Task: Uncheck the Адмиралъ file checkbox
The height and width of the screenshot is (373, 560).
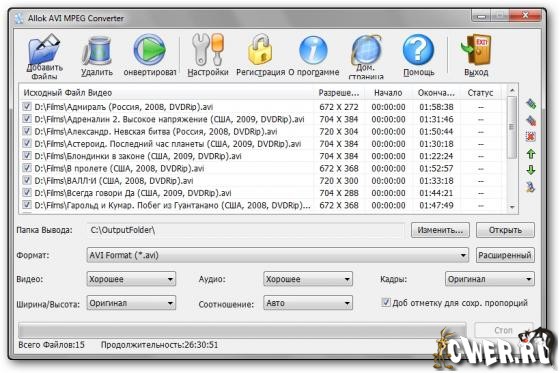Action: coord(26,106)
